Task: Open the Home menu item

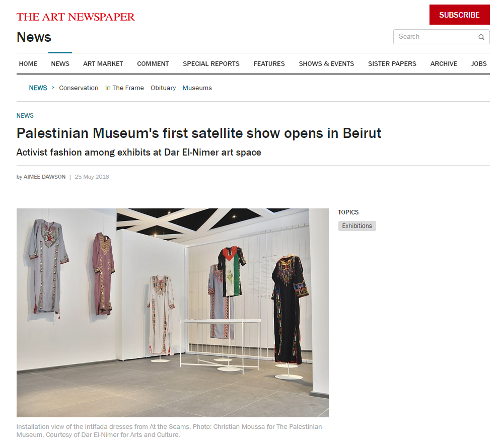Action: click(28, 64)
